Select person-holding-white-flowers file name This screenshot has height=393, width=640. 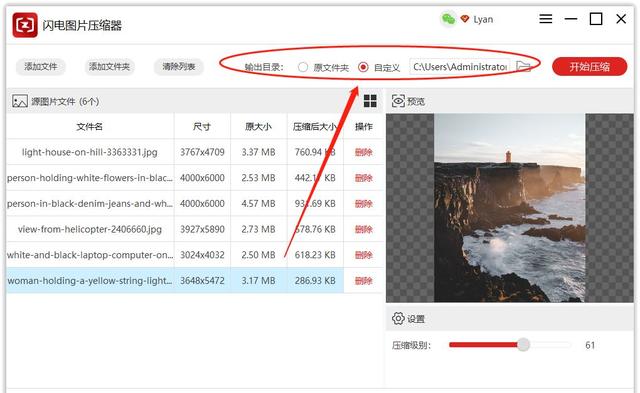pyautogui.click(x=90, y=178)
